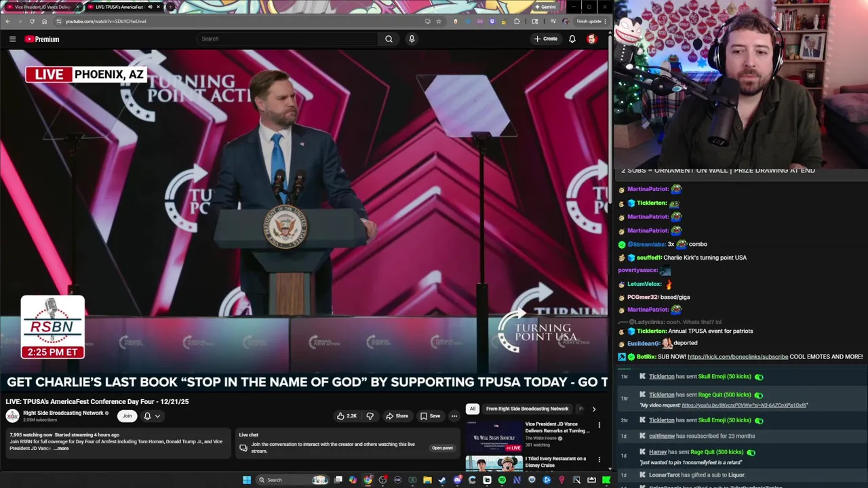Click PCGmer32's chat username

point(643,297)
